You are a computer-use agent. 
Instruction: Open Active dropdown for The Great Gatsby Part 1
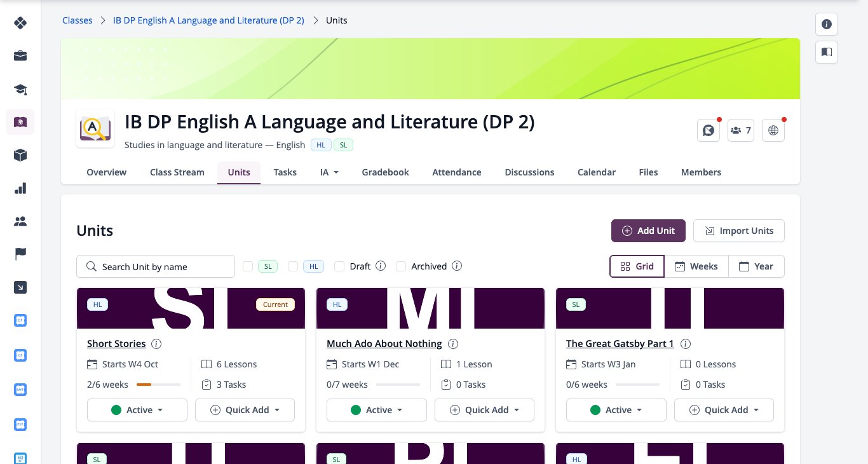pos(616,410)
